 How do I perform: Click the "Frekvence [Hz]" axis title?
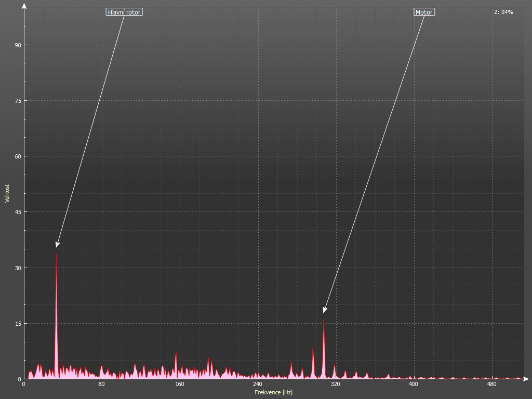(x=273, y=392)
